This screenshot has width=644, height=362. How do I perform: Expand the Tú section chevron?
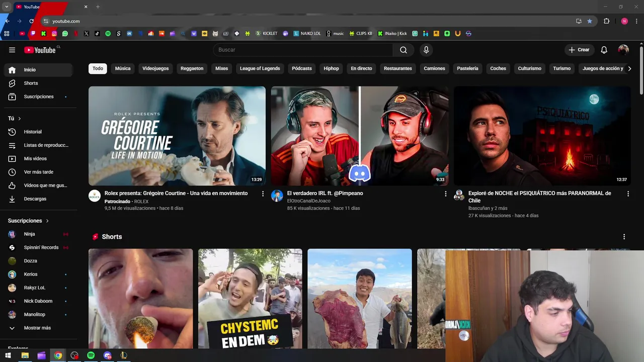coord(20,119)
